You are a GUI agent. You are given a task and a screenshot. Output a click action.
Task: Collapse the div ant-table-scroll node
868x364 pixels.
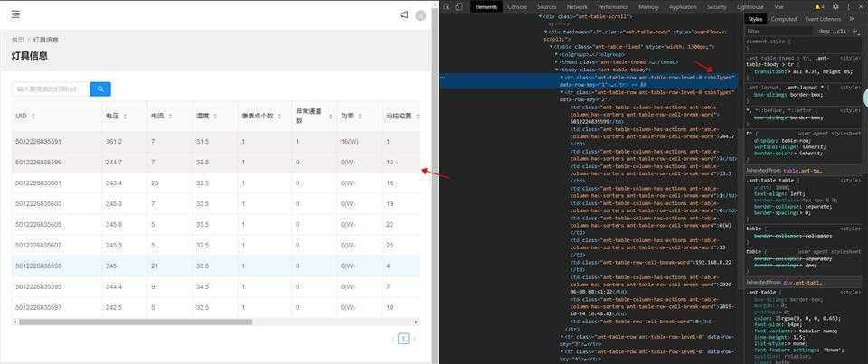[x=541, y=17]
